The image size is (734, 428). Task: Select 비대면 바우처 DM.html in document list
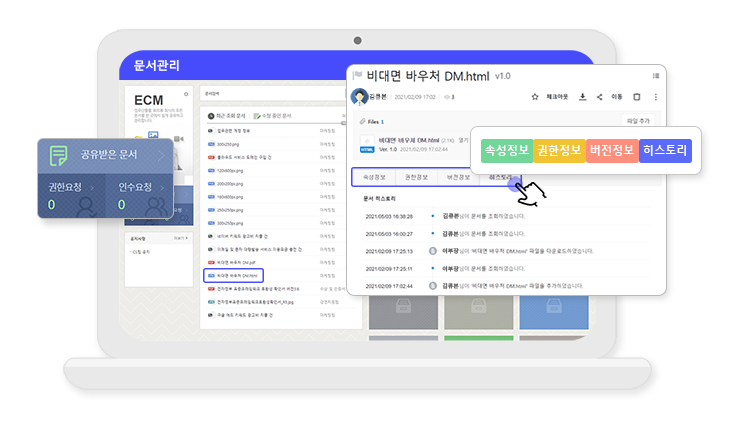(233, 275)
